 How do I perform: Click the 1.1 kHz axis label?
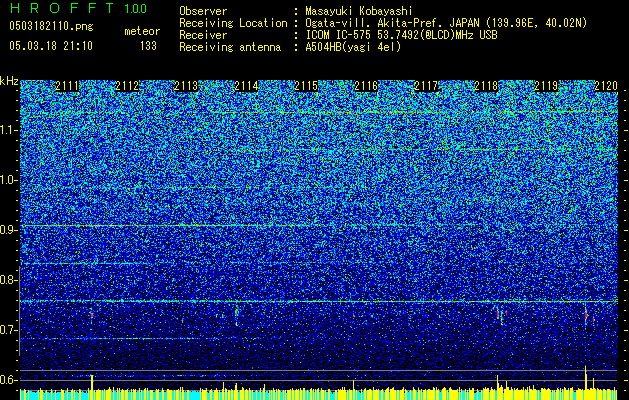pos(8,130)
